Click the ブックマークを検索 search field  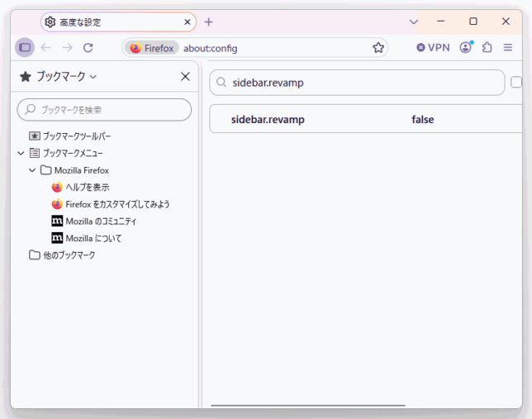104,110
